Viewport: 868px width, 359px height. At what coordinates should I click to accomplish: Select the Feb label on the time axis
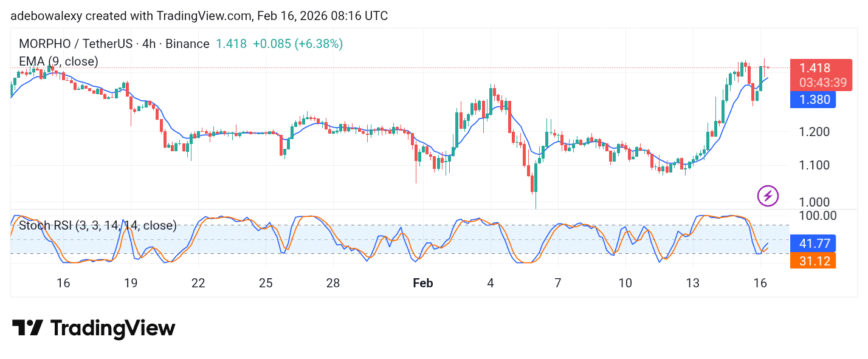[423, 283]
